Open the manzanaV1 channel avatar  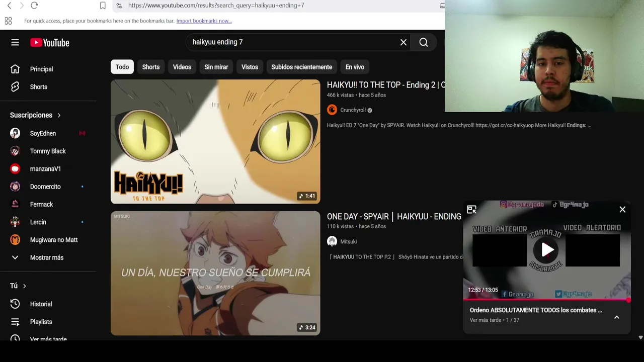click(x=15, y=169)
